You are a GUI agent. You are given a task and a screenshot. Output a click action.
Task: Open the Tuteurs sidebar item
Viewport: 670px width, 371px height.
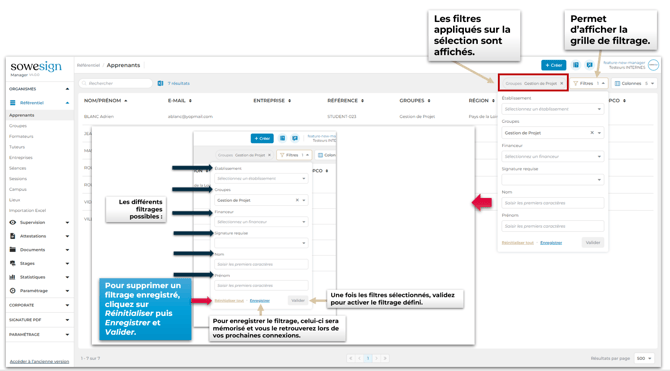17,147
